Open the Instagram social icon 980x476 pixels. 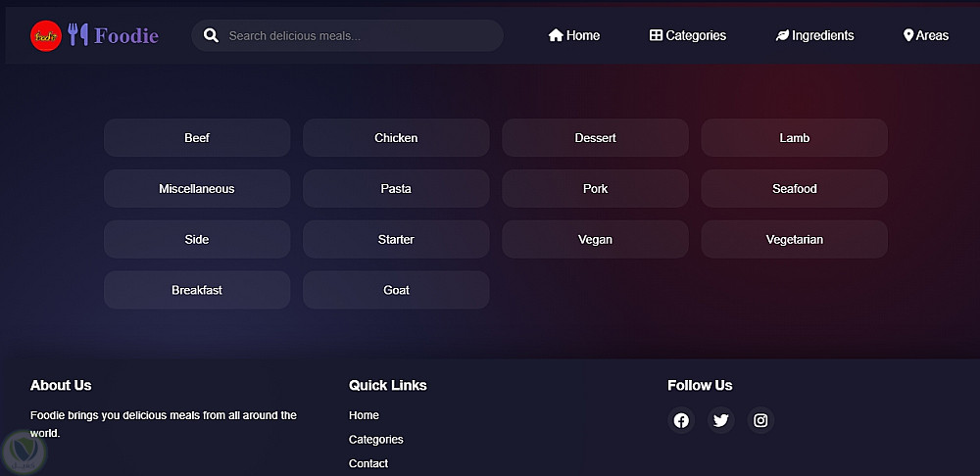click(760, 420)
